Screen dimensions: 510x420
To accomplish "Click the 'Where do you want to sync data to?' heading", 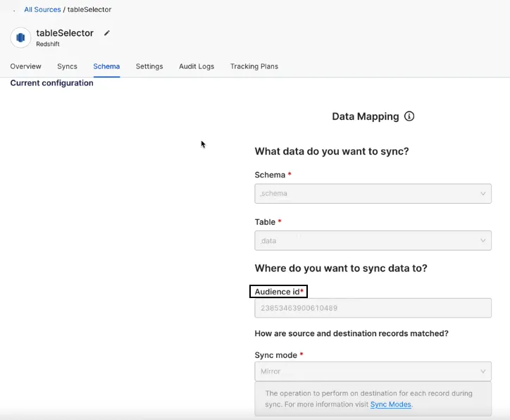I will point(341,268).
